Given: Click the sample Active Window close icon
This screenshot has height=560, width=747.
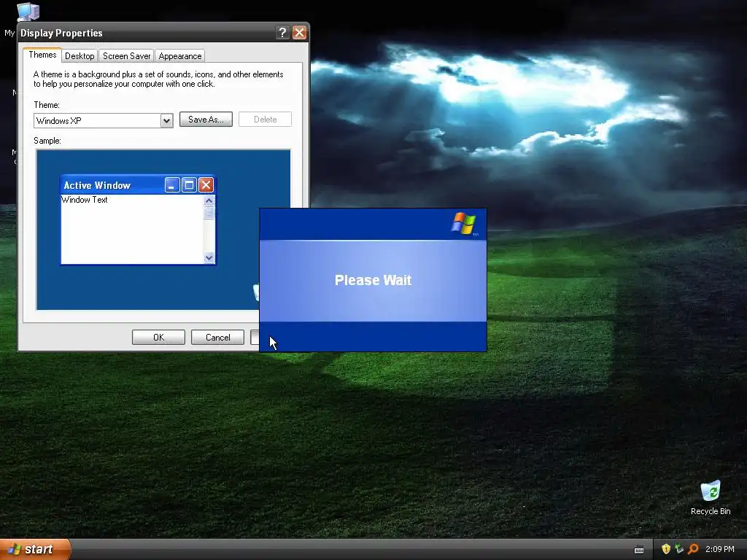Looking at the screenshot, I should pos(206,184).
